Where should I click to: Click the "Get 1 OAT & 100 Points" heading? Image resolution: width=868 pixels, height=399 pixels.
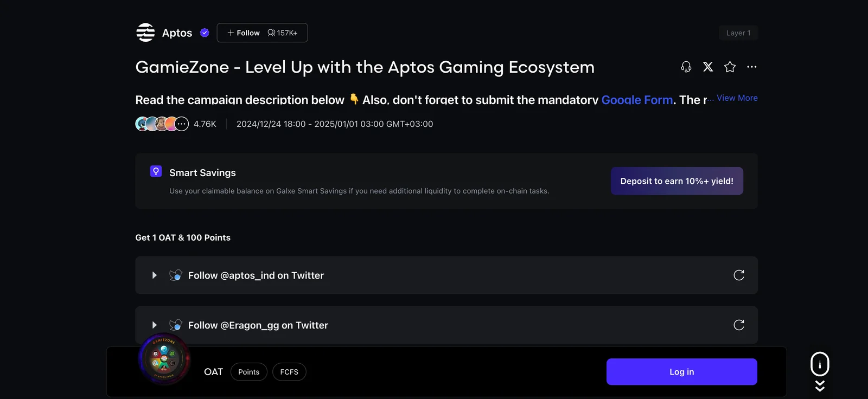click(x=183, y=237)
